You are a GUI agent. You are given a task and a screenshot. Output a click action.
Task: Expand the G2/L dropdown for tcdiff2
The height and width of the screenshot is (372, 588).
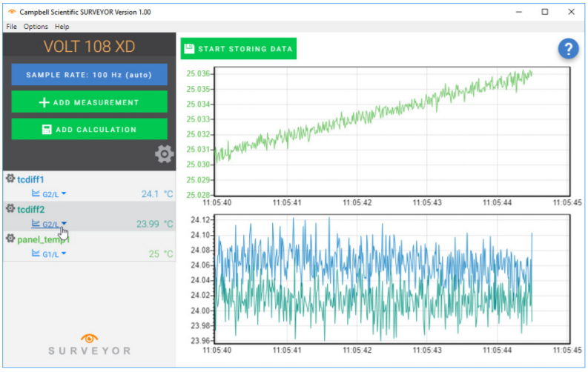[64, 224]
